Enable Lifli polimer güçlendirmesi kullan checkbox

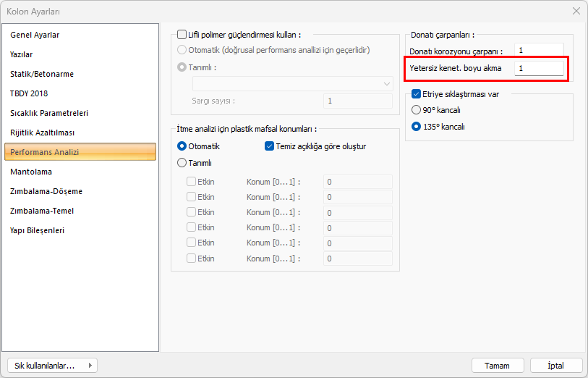click(182, 34)
